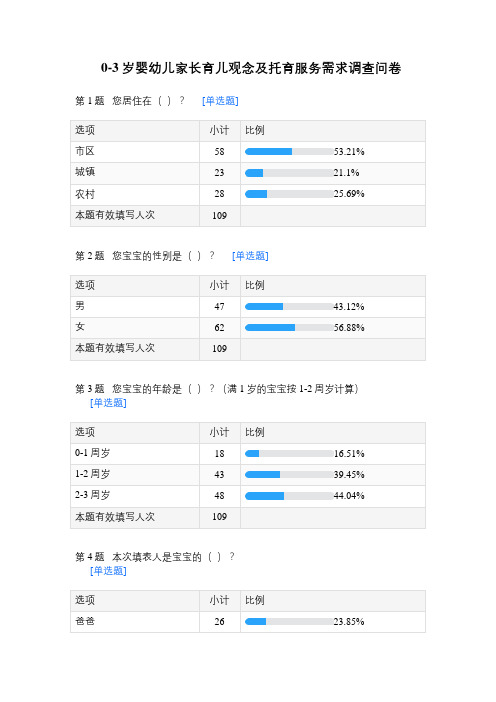Click the 单选题 link under question 3

108,402
